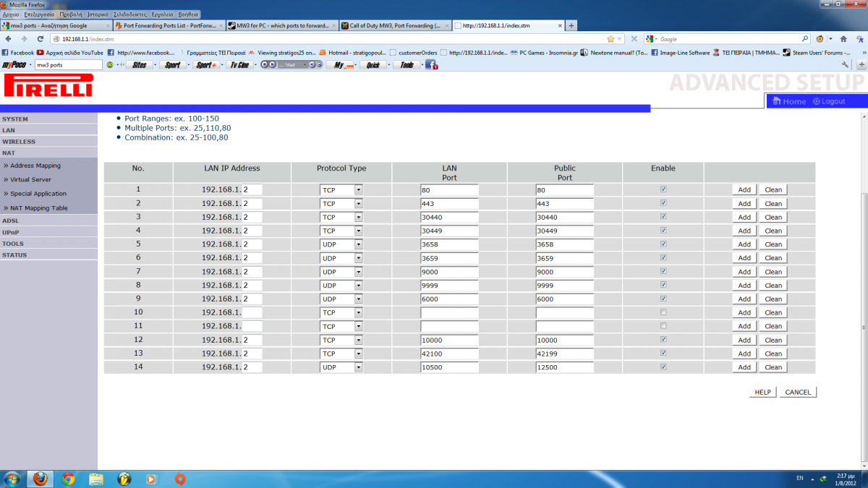Viewport: 868px width, 488px height.
Task: Open a new tab with plus button
Action: tap(571, 25)
